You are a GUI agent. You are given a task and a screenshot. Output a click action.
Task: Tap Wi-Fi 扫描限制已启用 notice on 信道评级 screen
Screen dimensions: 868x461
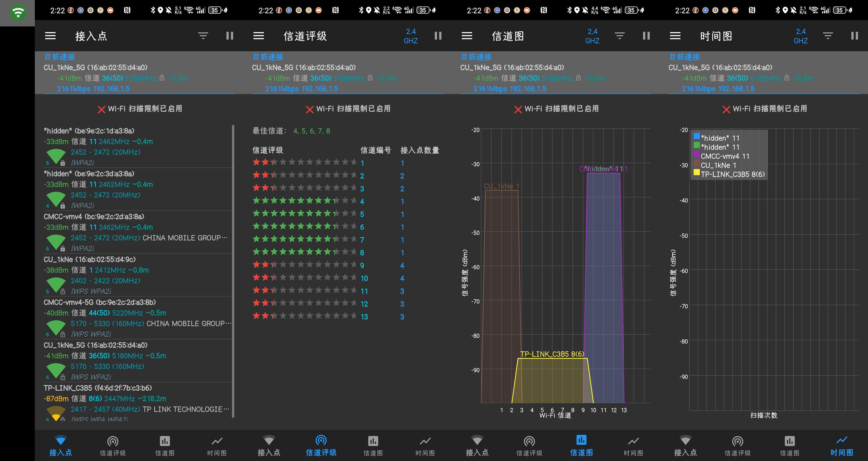click(348, 109)
